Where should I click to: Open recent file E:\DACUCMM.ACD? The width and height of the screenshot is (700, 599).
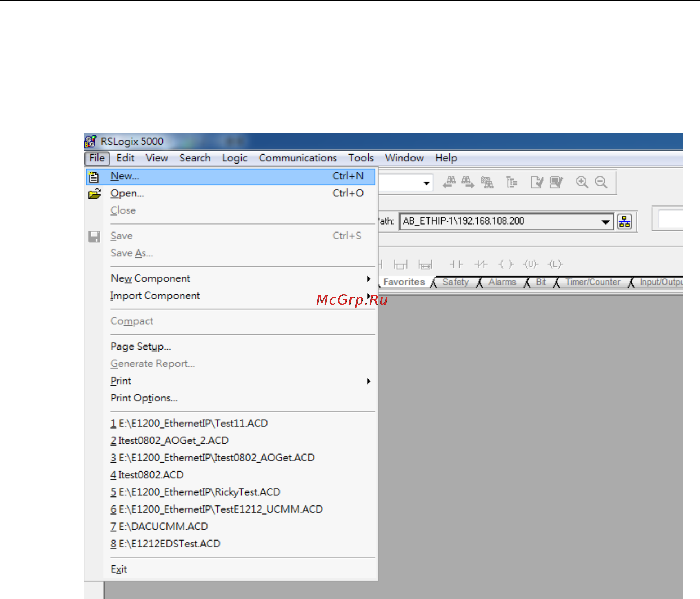click(x=231, y=527)
